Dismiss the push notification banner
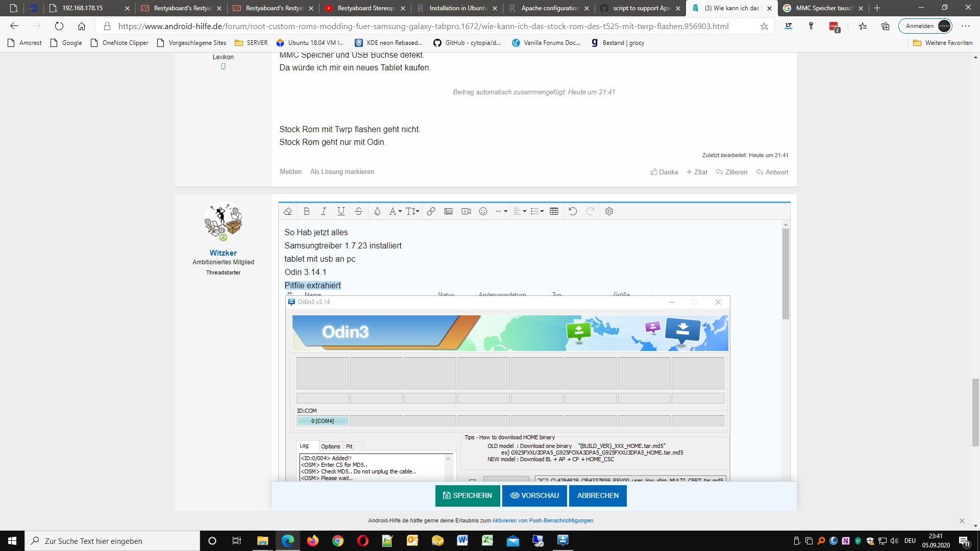980x551 pixels. point(962,521)
